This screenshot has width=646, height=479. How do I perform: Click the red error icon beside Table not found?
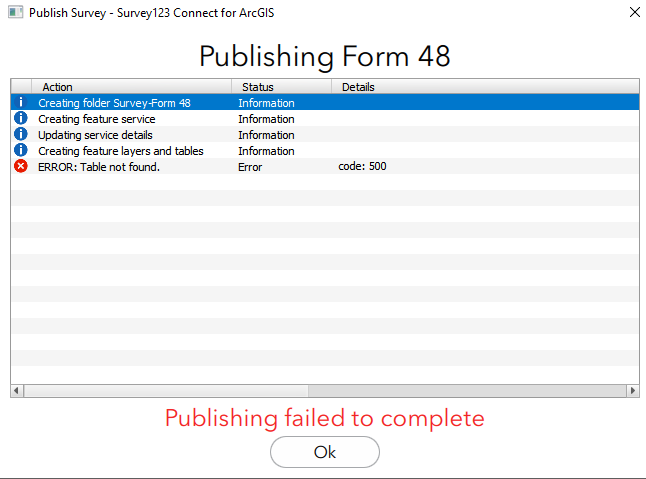pos(21,166)
